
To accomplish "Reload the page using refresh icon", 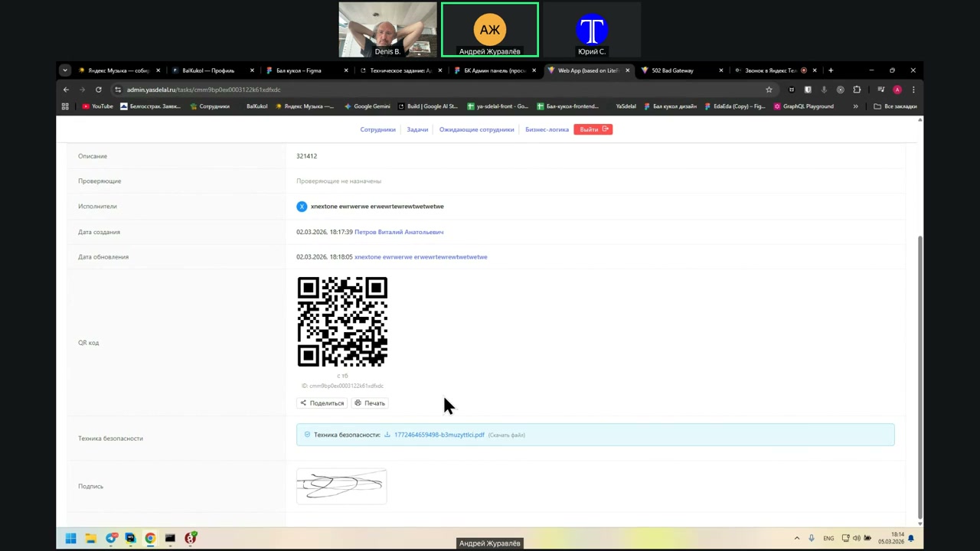I will [99, 90].
